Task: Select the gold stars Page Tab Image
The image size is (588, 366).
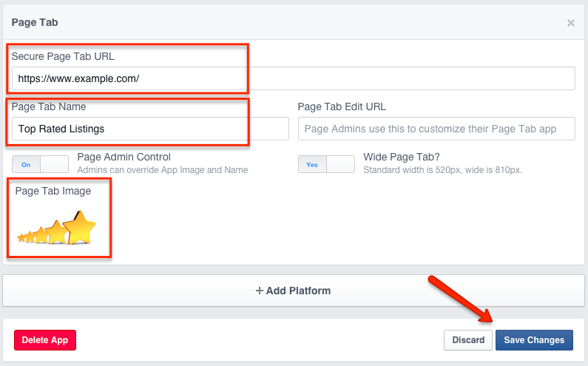Action: click(x=58, y=228)
